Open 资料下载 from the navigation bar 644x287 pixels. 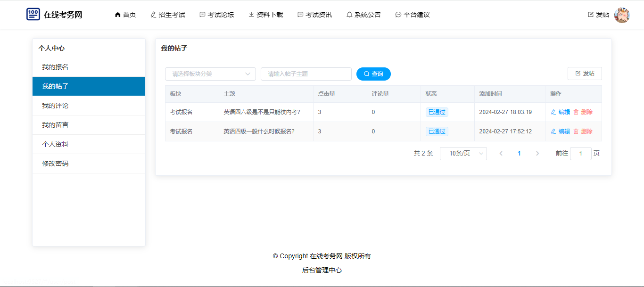(266, 15)
